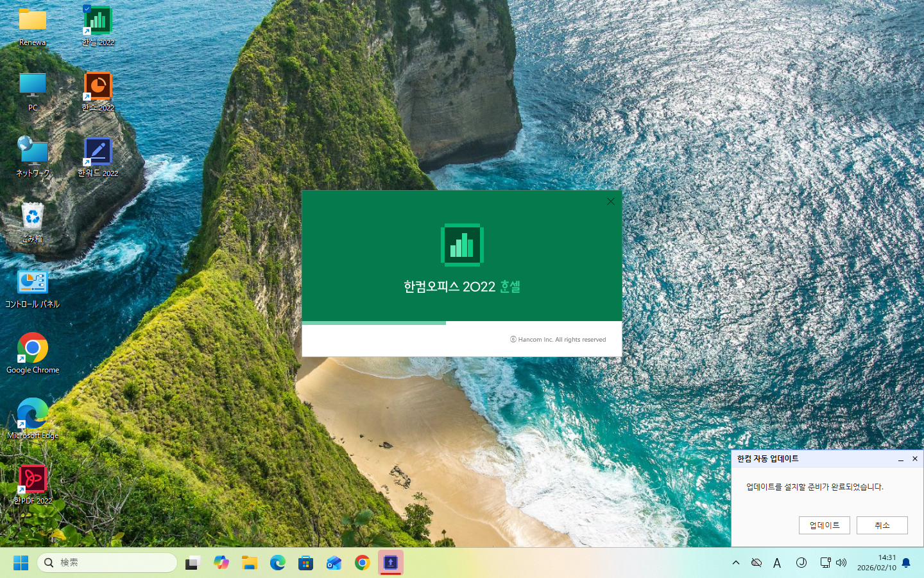This screenshot has width=924, height=578.
Task: Select the 한쇼 2022 desktop icon
Action: coord(98,89)
